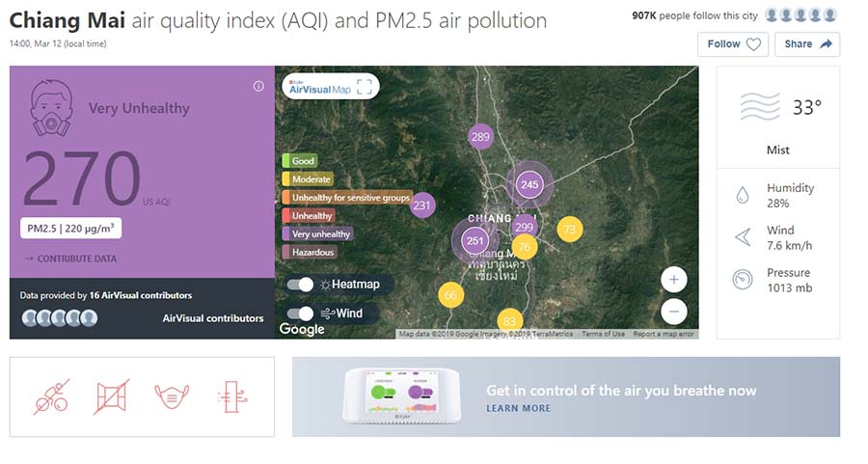Click the Share button

click(807, 44)
